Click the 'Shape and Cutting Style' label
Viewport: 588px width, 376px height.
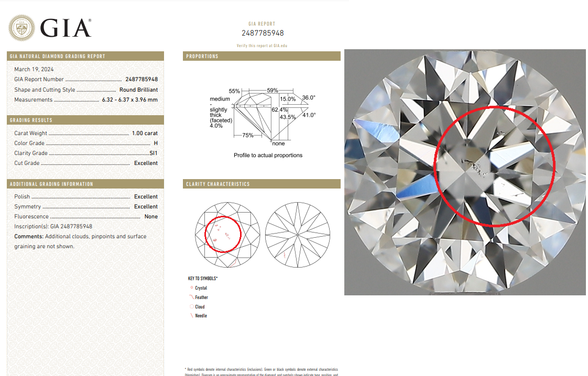pyautogui.click(x=45, y=90)
